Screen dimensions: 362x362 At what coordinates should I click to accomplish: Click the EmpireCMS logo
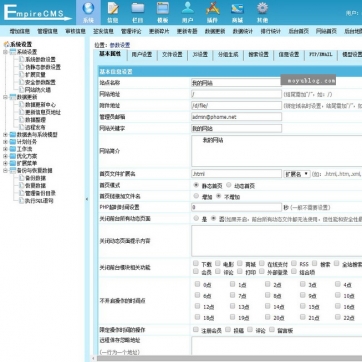37,13
